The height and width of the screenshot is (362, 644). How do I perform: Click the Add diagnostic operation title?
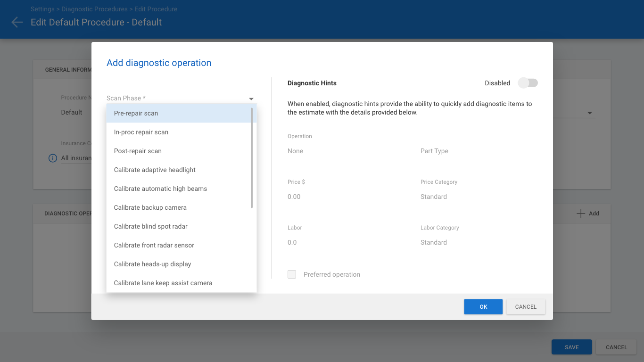click(159, 63)
